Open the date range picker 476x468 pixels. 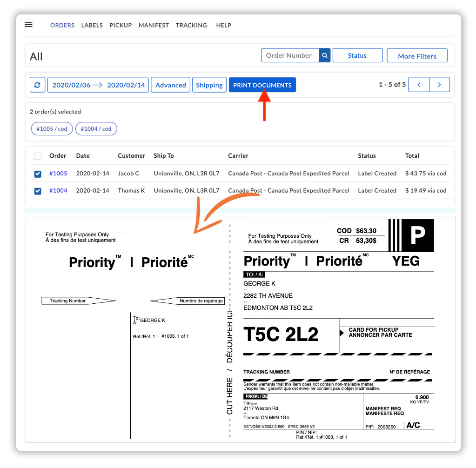point(98,85)
